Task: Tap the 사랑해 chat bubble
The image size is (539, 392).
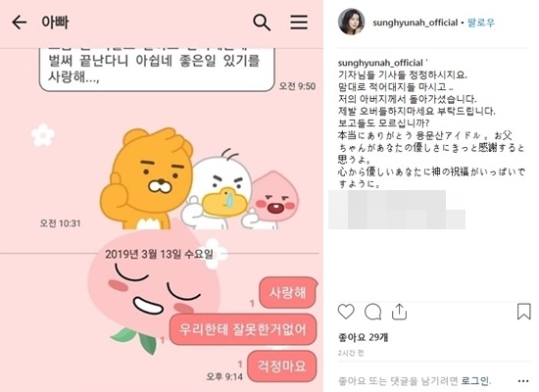Action: click(288, 293)
